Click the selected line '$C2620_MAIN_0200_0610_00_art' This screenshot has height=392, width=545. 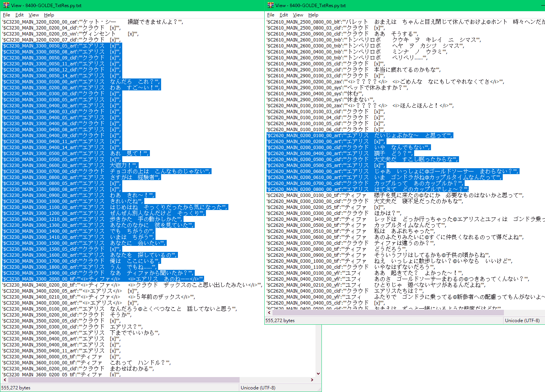point(384,178)
